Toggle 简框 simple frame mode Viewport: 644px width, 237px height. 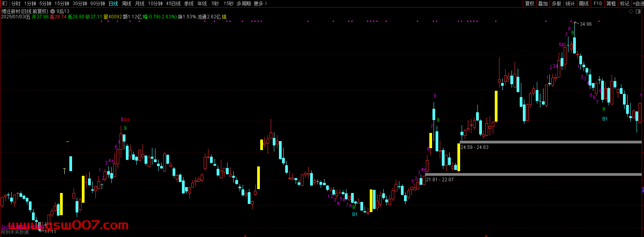611,4
